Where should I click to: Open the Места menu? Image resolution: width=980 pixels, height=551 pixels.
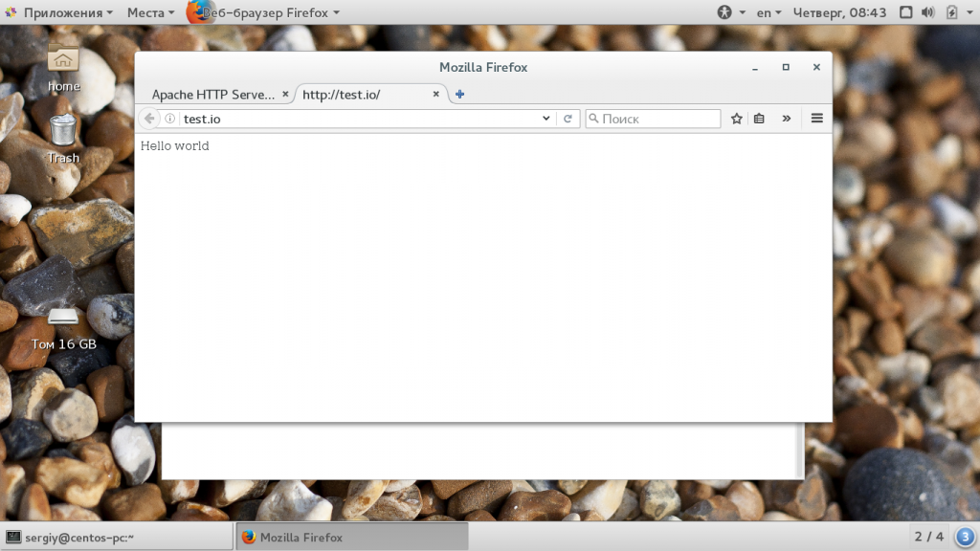point(150,12)
